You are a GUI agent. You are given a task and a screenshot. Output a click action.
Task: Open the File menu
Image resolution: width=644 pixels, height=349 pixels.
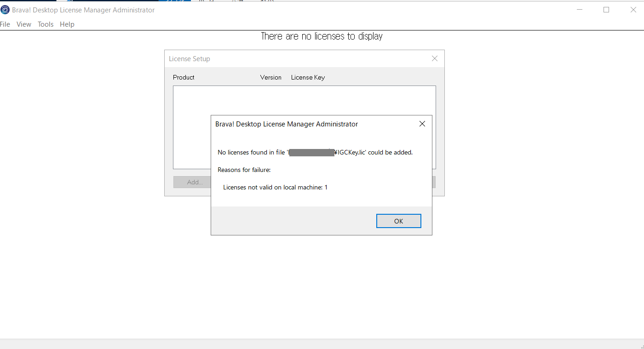[5, 24]
